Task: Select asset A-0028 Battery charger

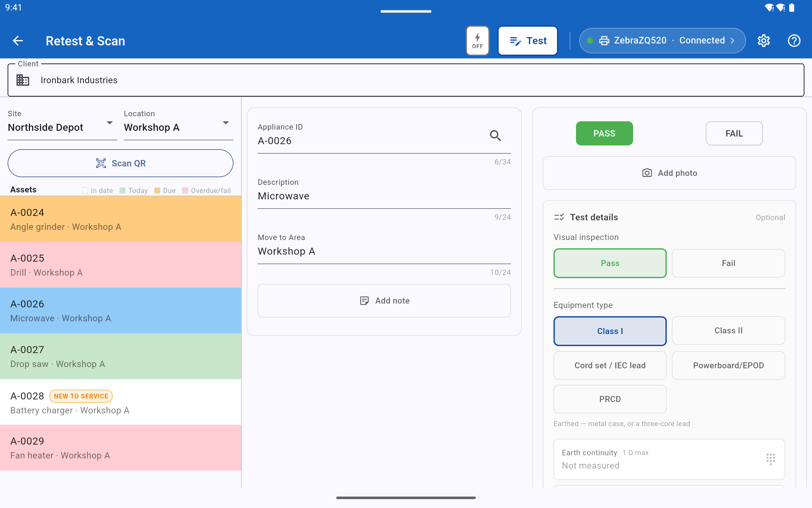Action: tap(121, 402)
